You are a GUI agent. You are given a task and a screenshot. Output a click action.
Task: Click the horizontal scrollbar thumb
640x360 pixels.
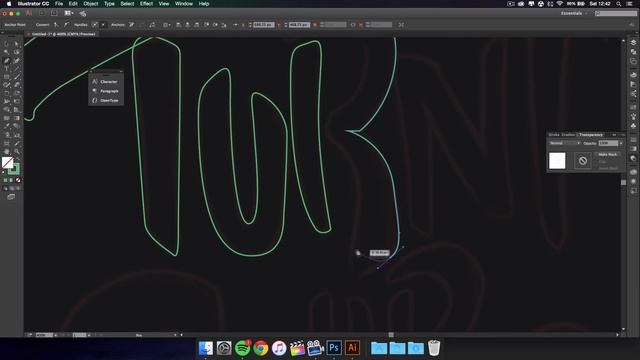[x=391, y=335]
